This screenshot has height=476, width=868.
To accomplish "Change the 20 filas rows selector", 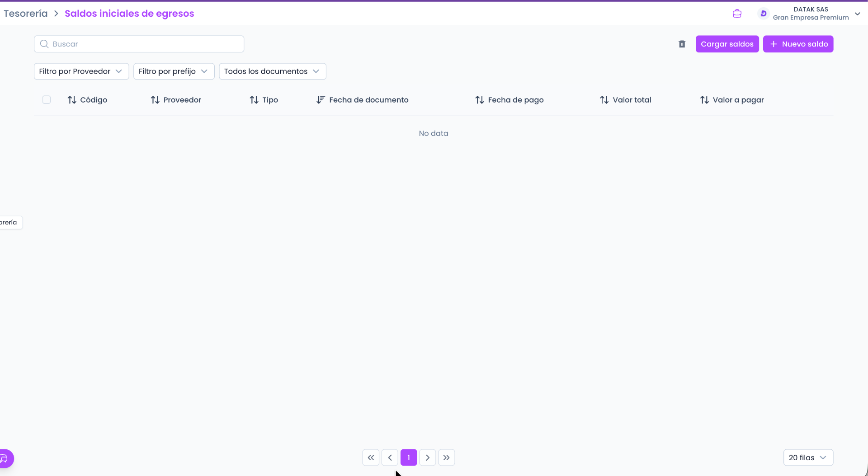I will tap(808, 457).
